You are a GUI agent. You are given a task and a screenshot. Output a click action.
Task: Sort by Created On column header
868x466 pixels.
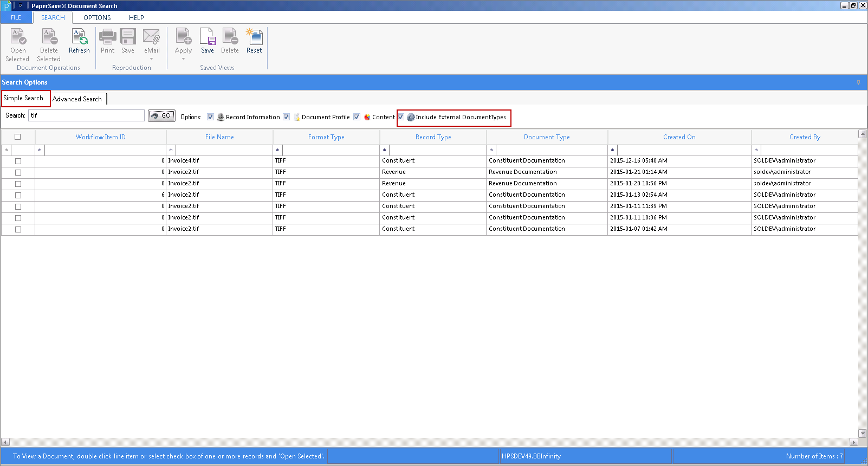[679, 137]
